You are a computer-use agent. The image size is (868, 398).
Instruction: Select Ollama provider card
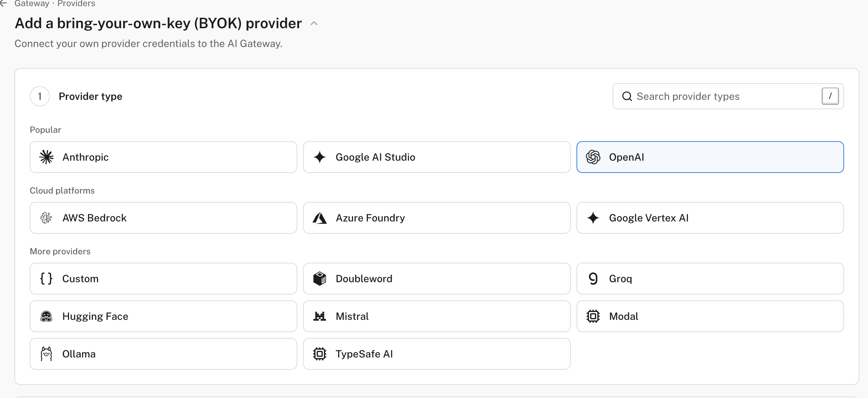click(163, 354)
